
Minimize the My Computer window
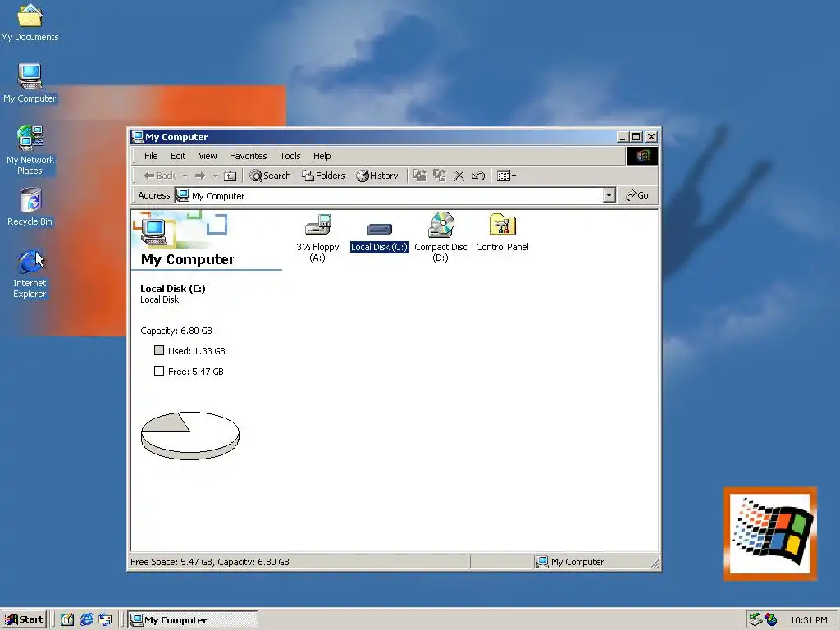point(622,137)
